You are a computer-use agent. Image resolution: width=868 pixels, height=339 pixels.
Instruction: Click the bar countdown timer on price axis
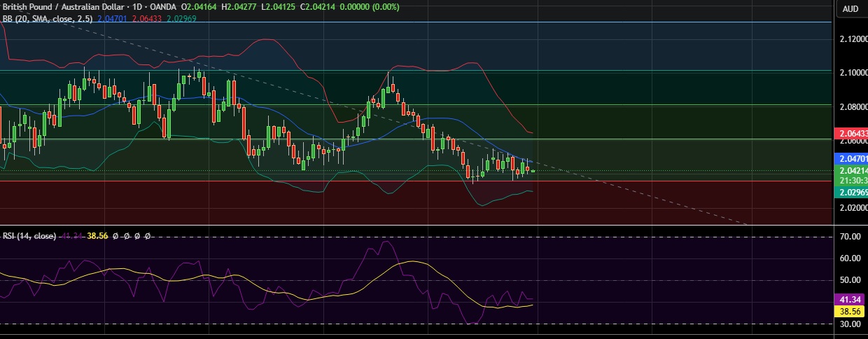pyautogui.click(x=853, y=180)
